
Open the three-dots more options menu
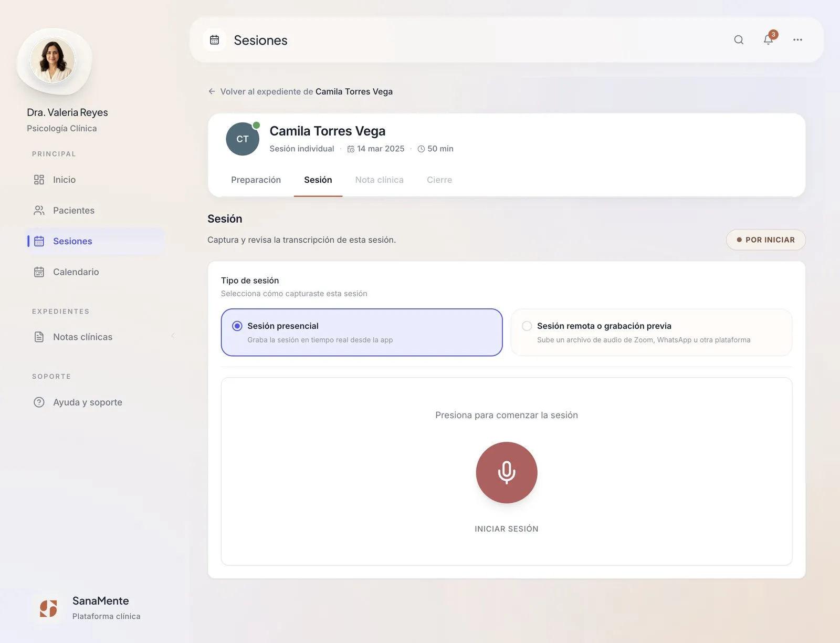tap(797, 40)
